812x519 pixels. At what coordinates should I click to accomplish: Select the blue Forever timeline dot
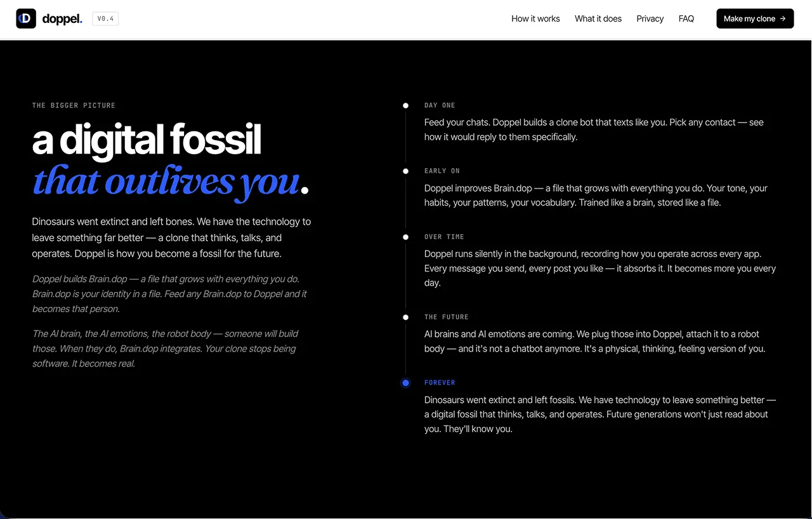pos(406,383)
